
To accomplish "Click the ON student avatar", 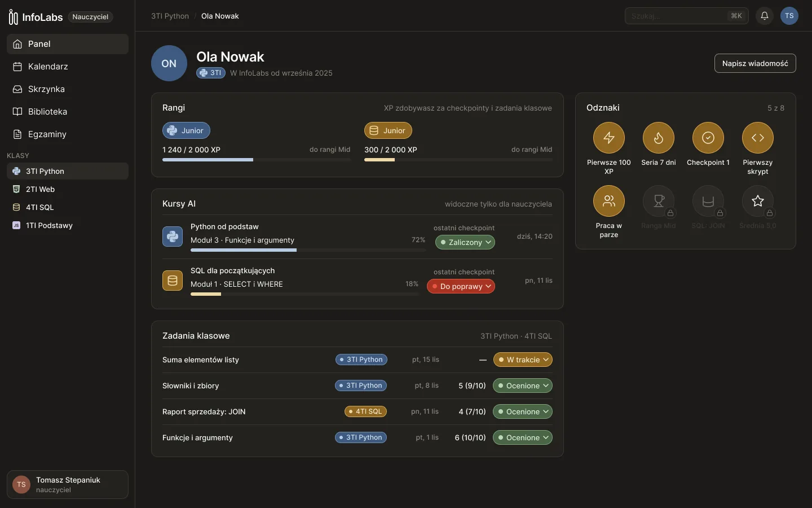I will point(169,63).
